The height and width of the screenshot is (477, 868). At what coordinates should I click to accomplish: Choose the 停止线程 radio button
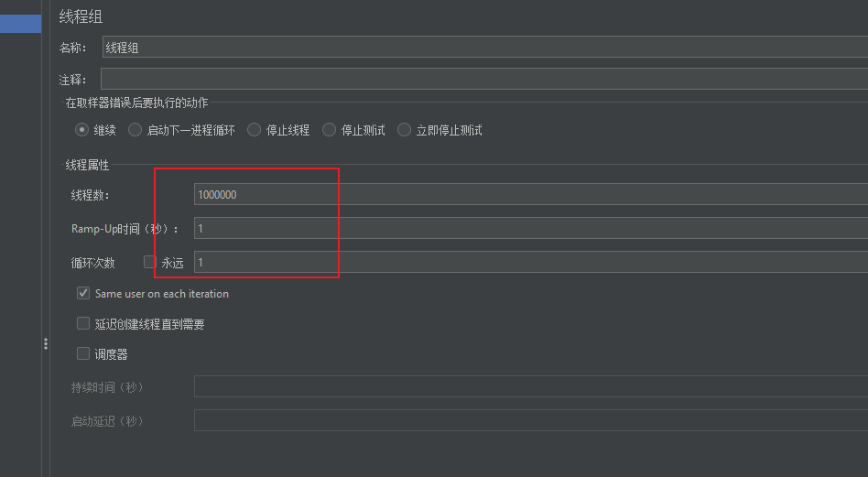pyautogui.click(x=255, y=130)
